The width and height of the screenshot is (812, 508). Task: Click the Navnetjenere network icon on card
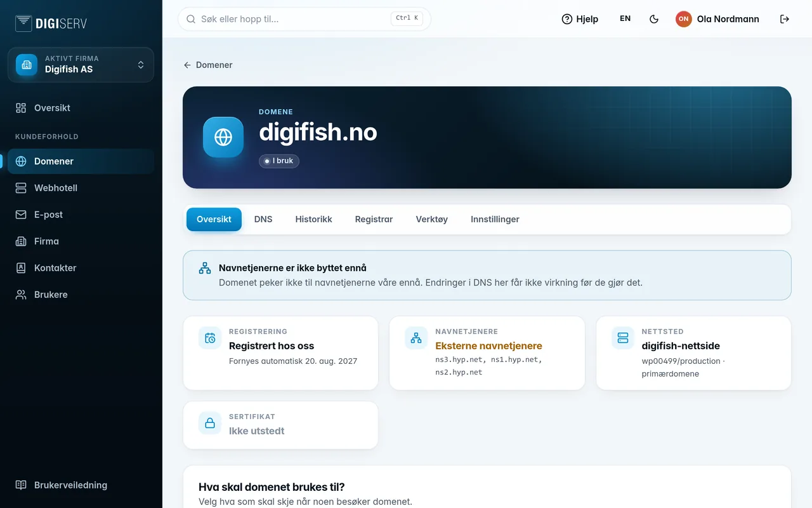pos(416,338)
